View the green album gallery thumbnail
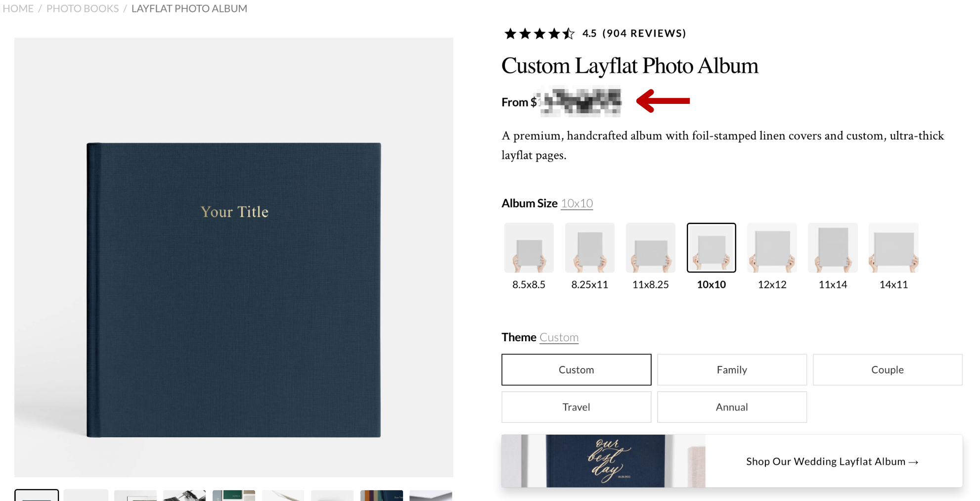The width and height of the screenshot is (980, 501). [233, 495]
